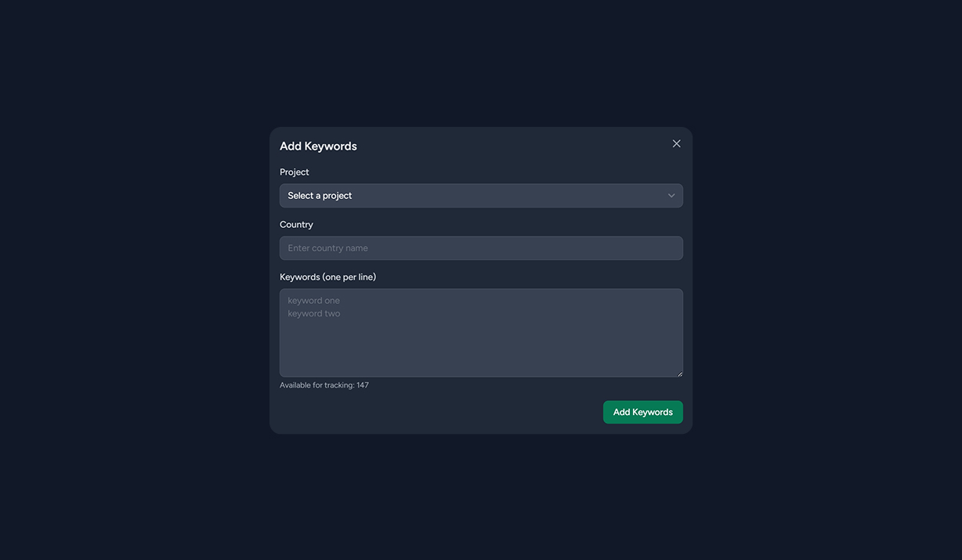The width and height of the screenshot is (962, 560).
Task: Click the "Available for tracking: 147" label
Action: tap(324, 385)
